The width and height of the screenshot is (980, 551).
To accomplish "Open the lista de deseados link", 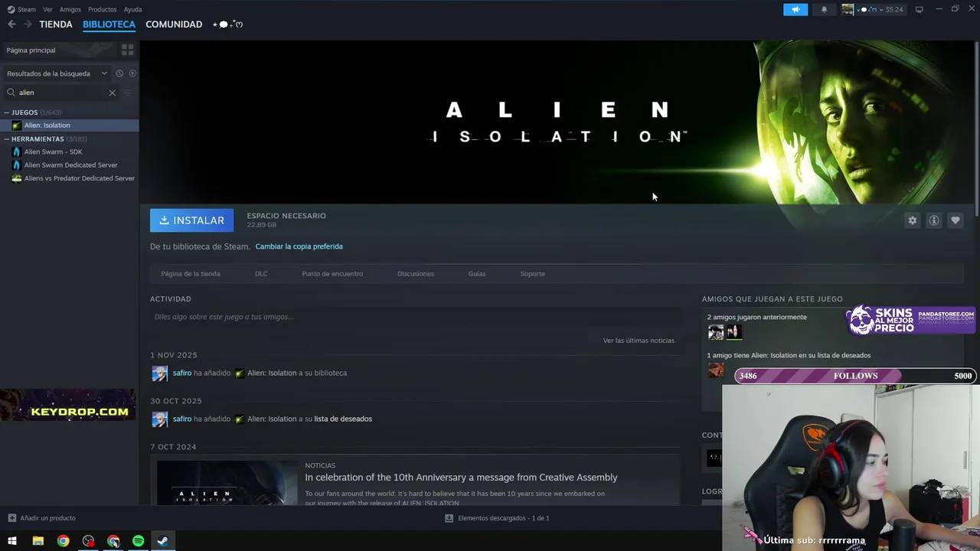I will pos(343,419).
